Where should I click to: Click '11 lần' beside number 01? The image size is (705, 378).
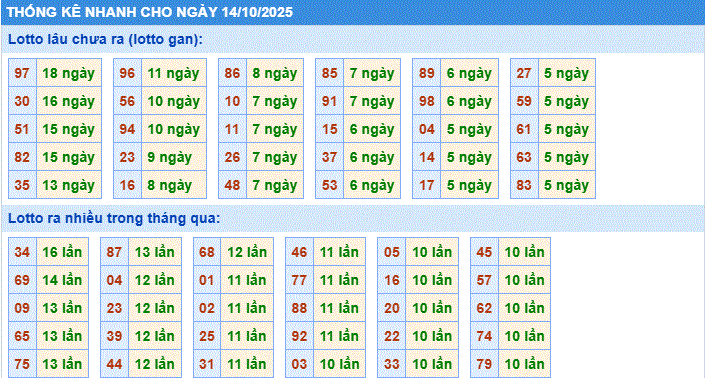coord(247,280)
